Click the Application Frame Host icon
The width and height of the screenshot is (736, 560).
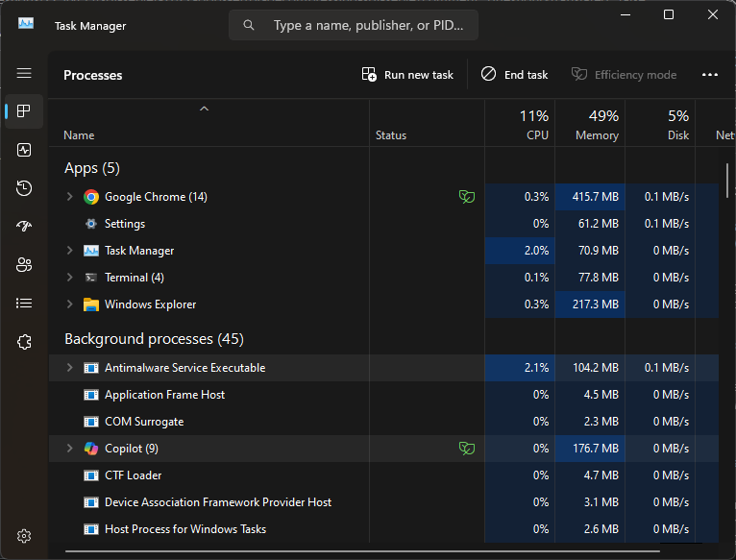point(91,395)
